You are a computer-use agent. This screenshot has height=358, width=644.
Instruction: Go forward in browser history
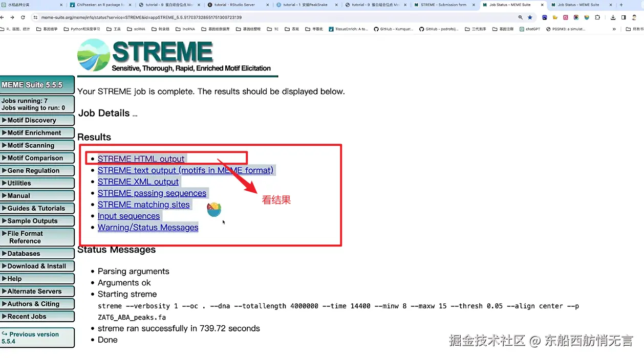tap(12, 17)
